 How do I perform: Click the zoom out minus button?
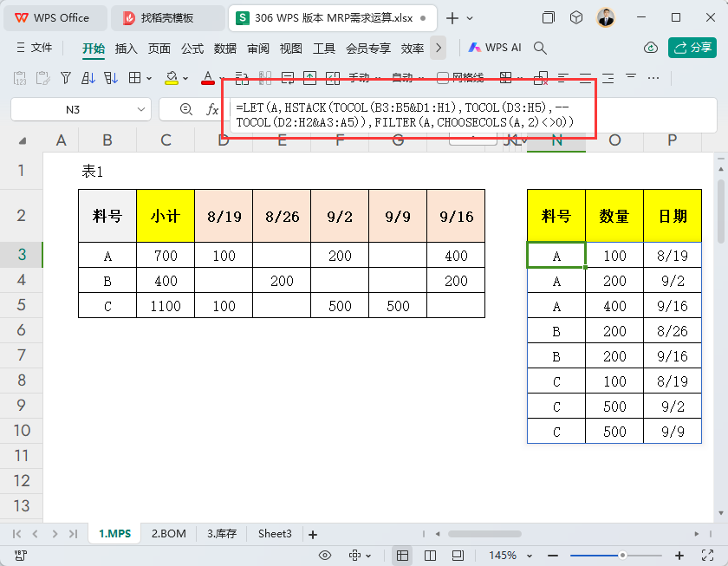553,556
